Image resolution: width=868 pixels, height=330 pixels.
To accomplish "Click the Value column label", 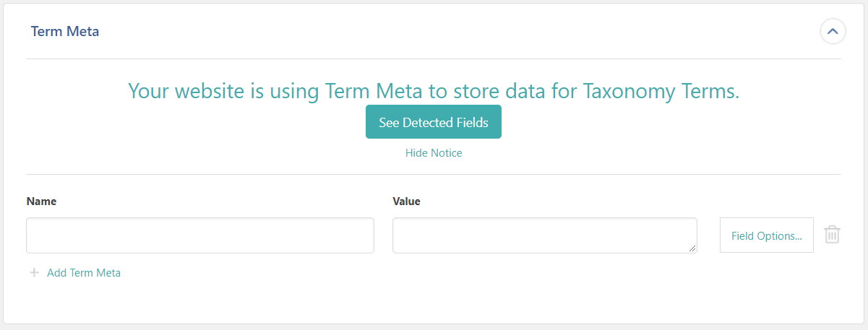I will pos(406,201).
